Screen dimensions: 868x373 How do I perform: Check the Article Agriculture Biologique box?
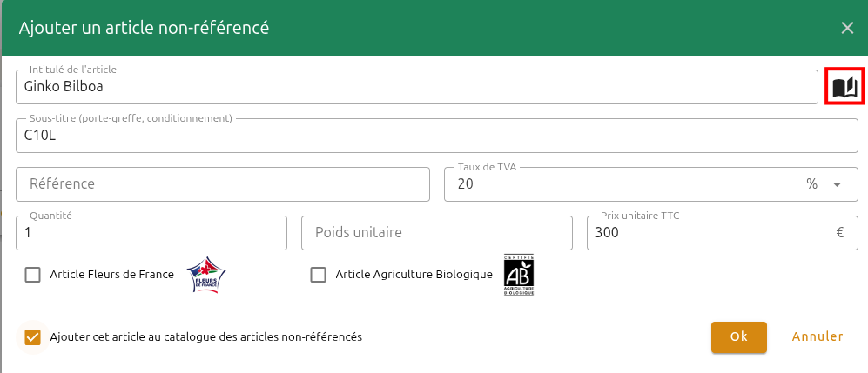click(319, 275)
